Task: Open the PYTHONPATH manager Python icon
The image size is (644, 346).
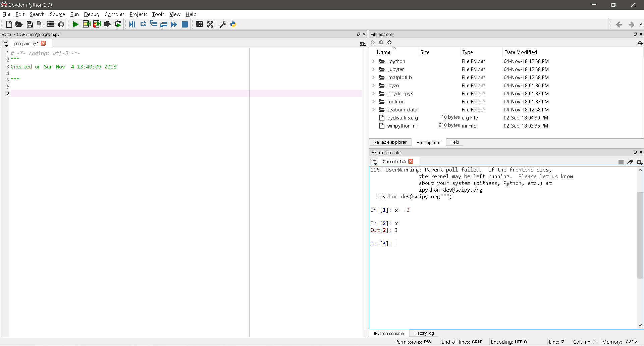Action: point(233,24)
